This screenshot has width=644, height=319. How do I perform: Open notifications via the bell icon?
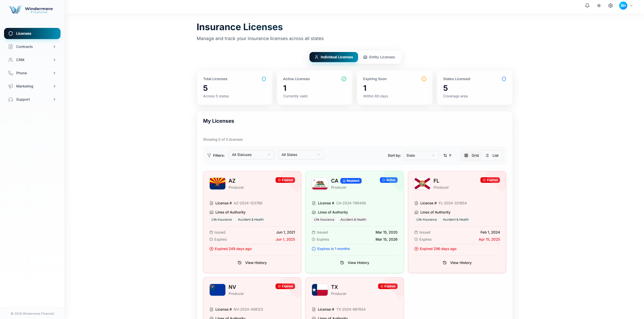(587, 5)
